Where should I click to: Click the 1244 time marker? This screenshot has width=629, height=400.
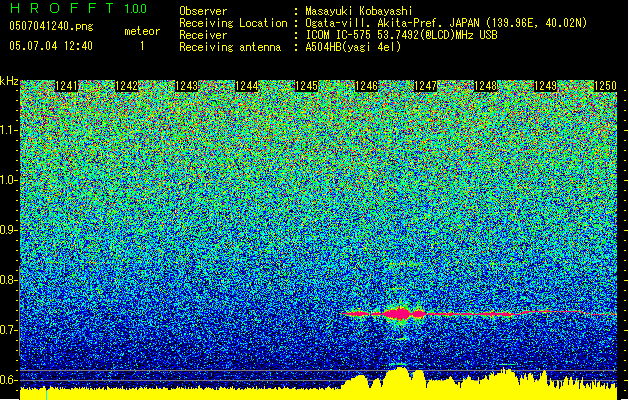click(246, 86)
